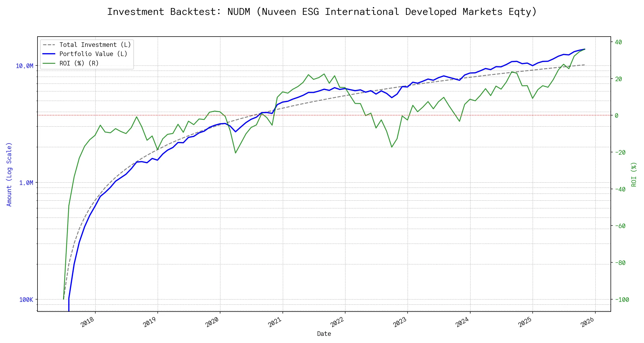Click the gray dashed legend line sample
Screen dimensions: 644x343
tap(49, 45)
